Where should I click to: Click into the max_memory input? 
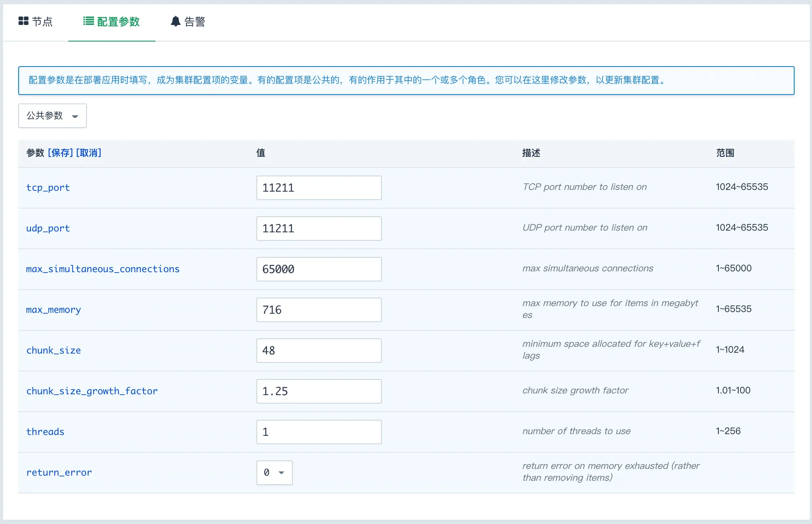click(319, 310)
